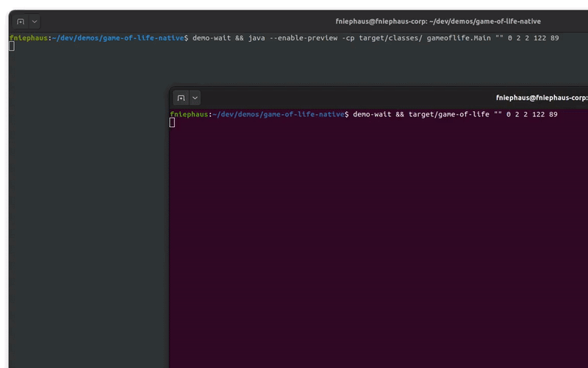The height and width of the screenshot is (368, 588).
Task: Click the block cursor in the grey terminal
Action: coord(12,46)
